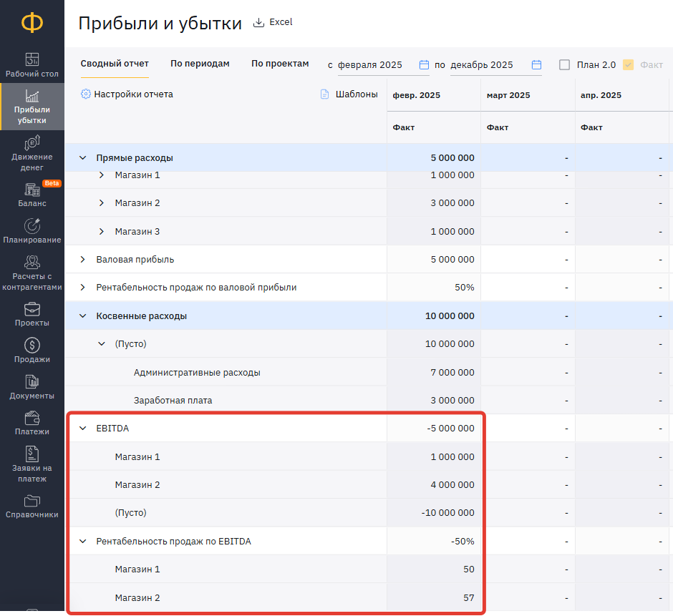Click gross margin value 50%
This screenshot has height=616, width=673.
(x=465, y=288)
